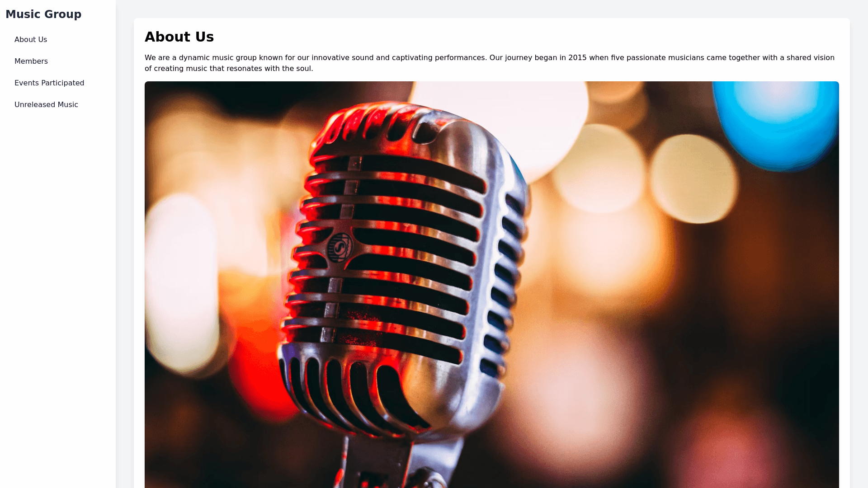Screen dimensions: 868x488
Task: Click the empty sidebar area under Unreleased Music
Action: 58,298
